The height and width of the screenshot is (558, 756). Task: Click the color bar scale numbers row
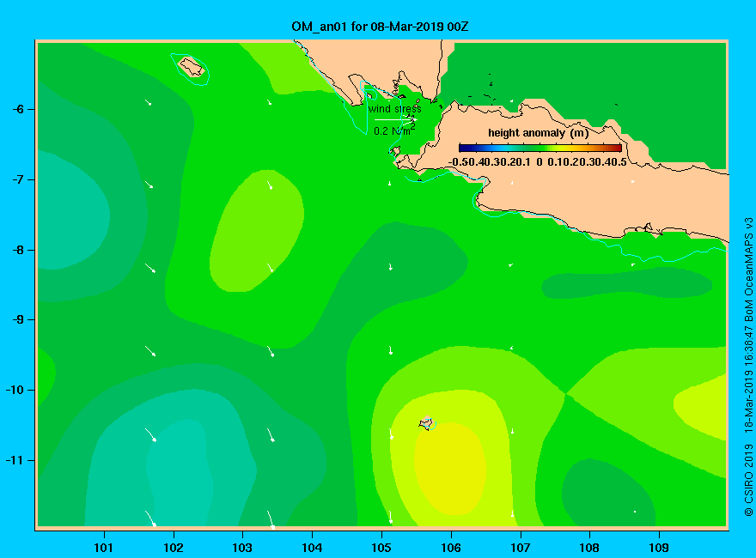click(538, 162)
